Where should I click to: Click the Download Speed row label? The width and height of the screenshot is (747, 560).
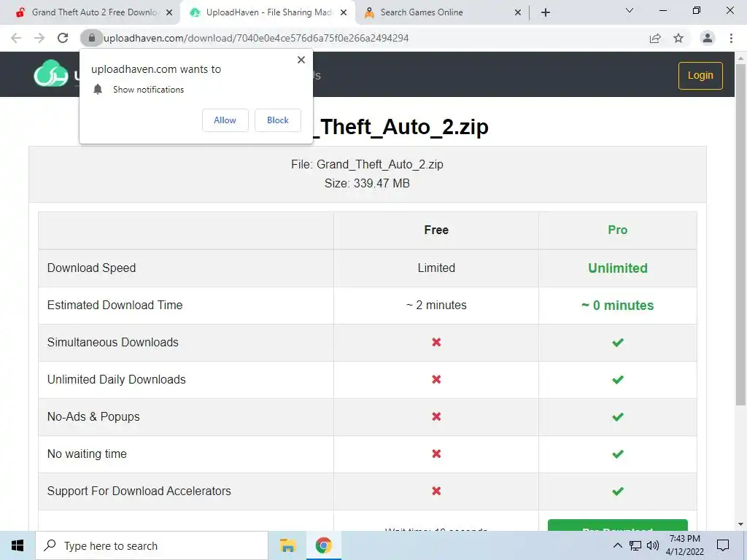pyautogui.click(x=91, y=268)
